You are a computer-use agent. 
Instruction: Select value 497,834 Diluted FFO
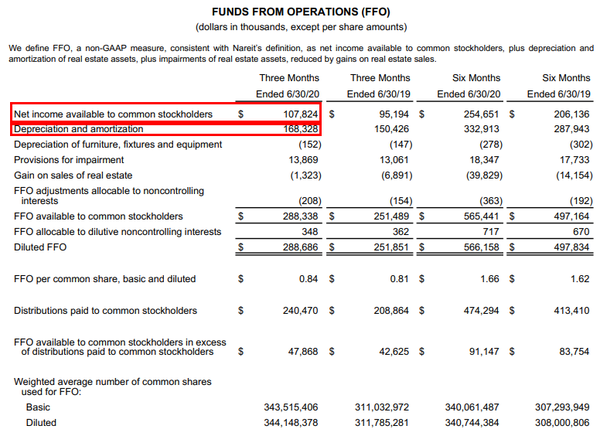coord(571,247)
